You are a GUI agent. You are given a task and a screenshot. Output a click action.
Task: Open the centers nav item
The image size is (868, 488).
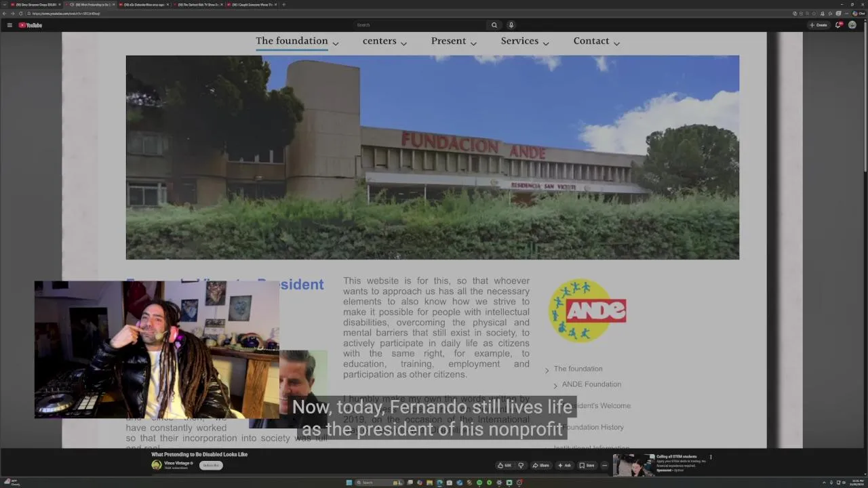click(x=379, y=41)
